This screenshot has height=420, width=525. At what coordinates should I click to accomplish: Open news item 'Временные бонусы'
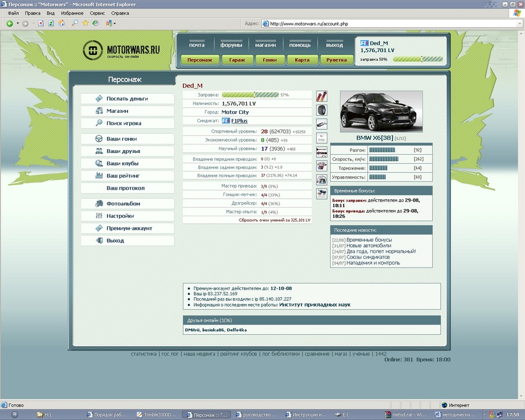point(369,240)
